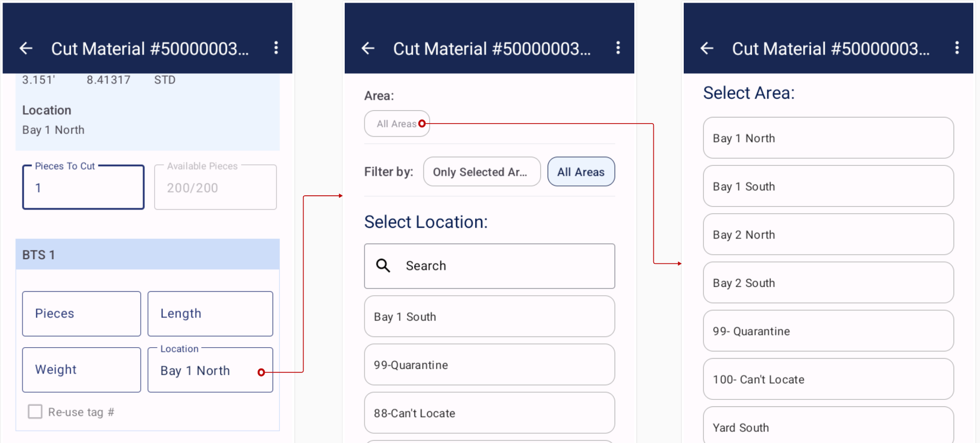Go back from the Select Area screen
980x443 pixels.
pos(707,48)
